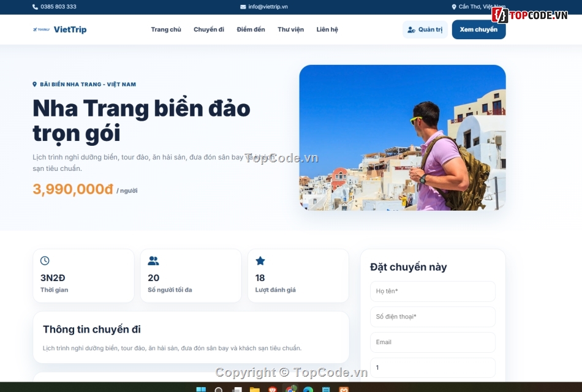Screen dimensions: 582x392
Task: Open Microsoft Edge from the taskbar
Action: (308, 390)
